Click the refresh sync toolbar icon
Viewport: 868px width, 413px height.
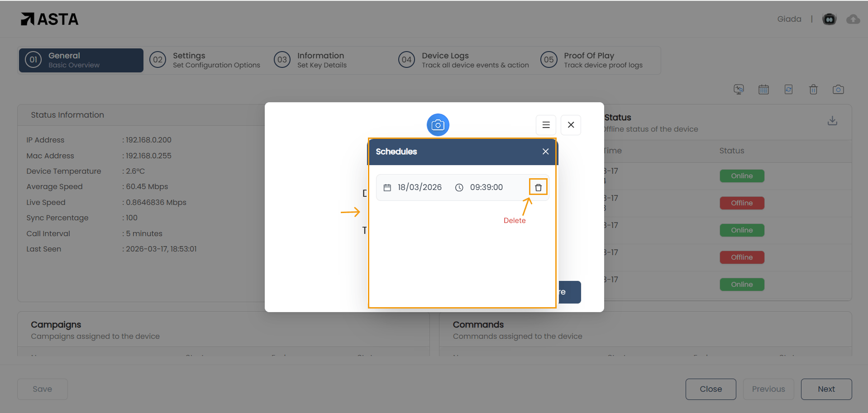[x=788, y=90]
